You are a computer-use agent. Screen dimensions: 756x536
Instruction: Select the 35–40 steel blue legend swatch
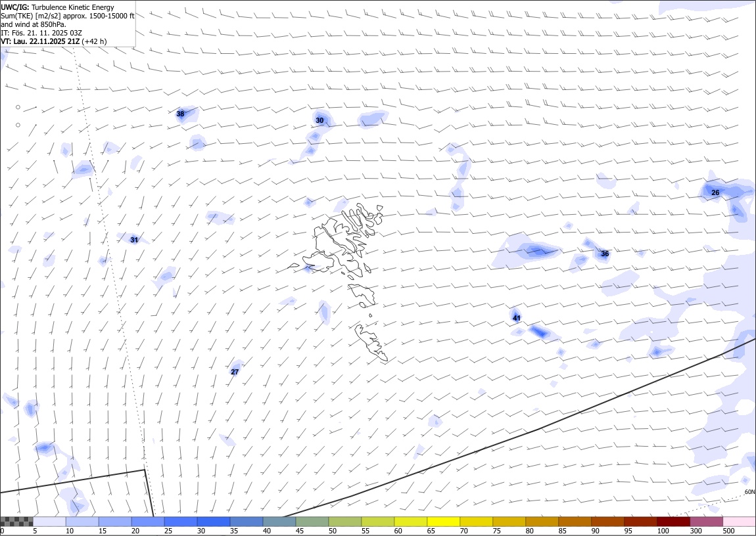(x=247, y=522)
